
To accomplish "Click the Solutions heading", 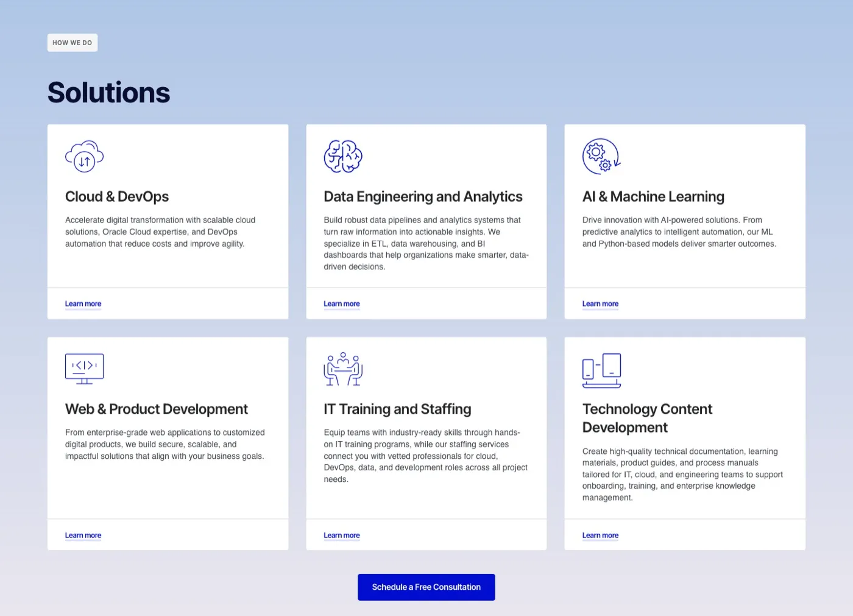I will (x=109, y=93).
